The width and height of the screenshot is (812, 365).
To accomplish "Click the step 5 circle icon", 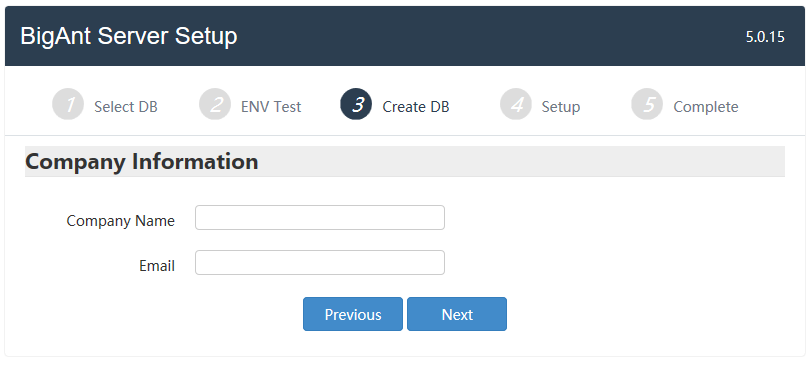I will 647,105.
